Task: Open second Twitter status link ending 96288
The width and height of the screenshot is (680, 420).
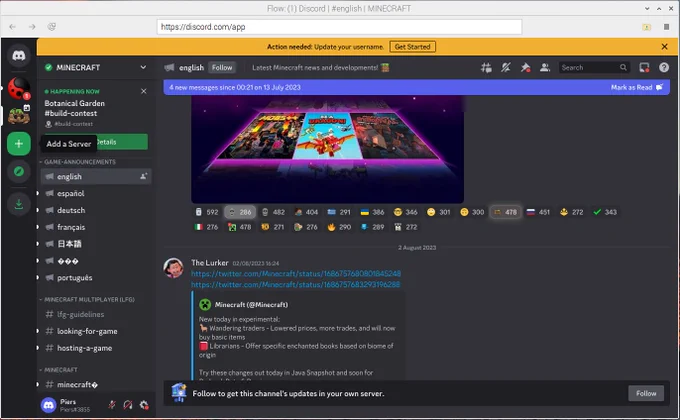Action: 296,285
